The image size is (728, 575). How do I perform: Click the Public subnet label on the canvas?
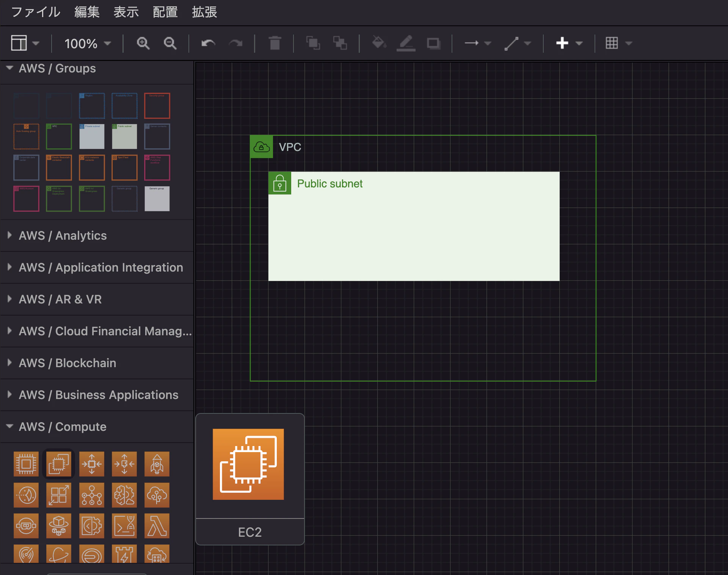(x=330, y=184)
